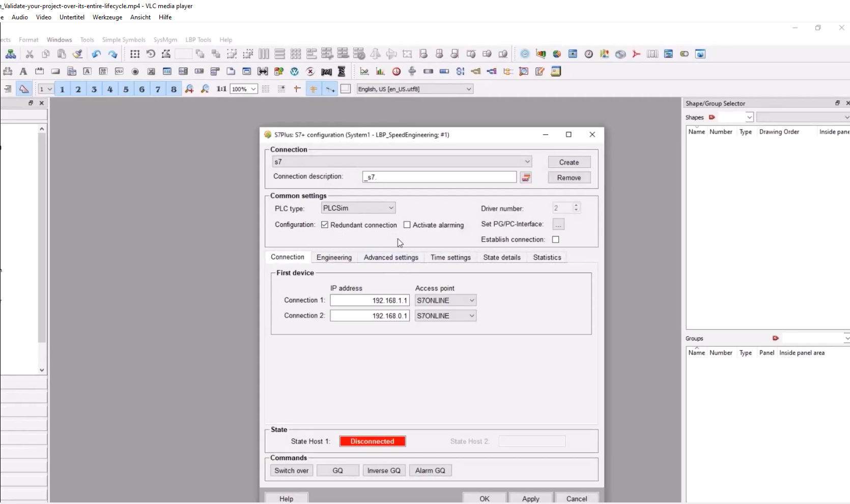Click Set PG/PC-Interface ellipsis button
Image resolution: width=850 pixels, height=504 pixels.
pyautogui.click(x=558, y=224)
